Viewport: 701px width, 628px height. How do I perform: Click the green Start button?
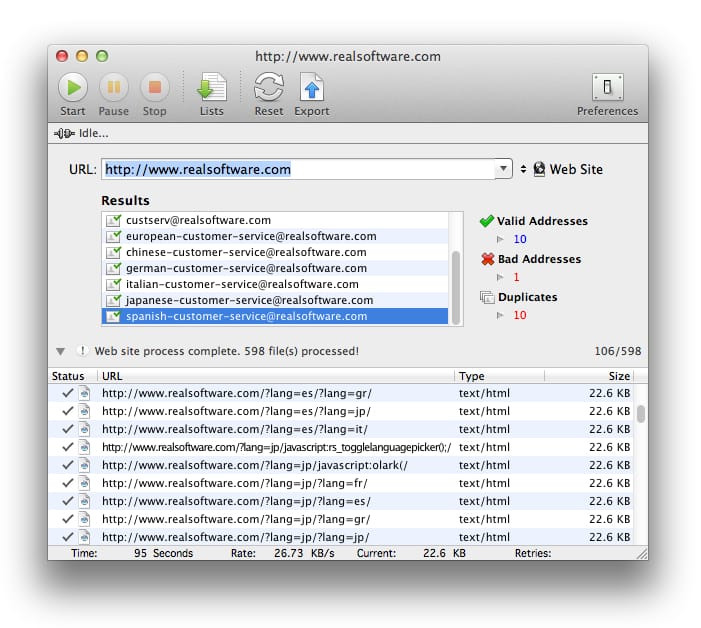(x=72, y=87)
